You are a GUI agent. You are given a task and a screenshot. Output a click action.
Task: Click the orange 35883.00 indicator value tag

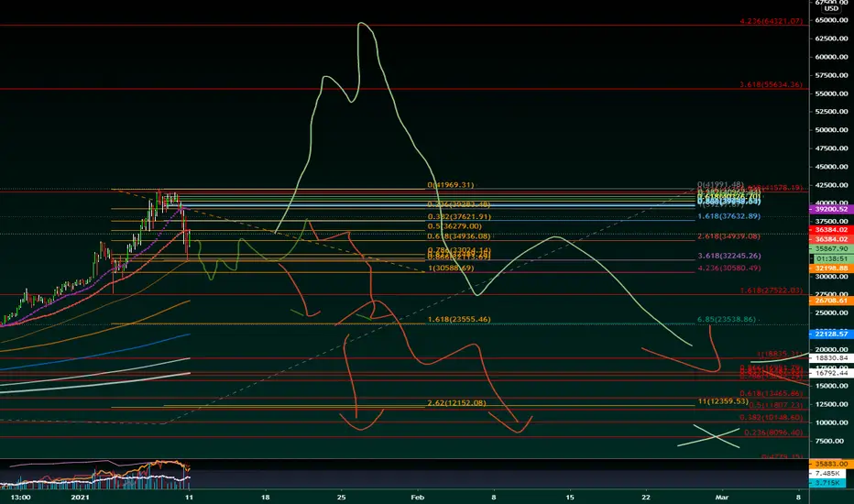coord(831,464)
